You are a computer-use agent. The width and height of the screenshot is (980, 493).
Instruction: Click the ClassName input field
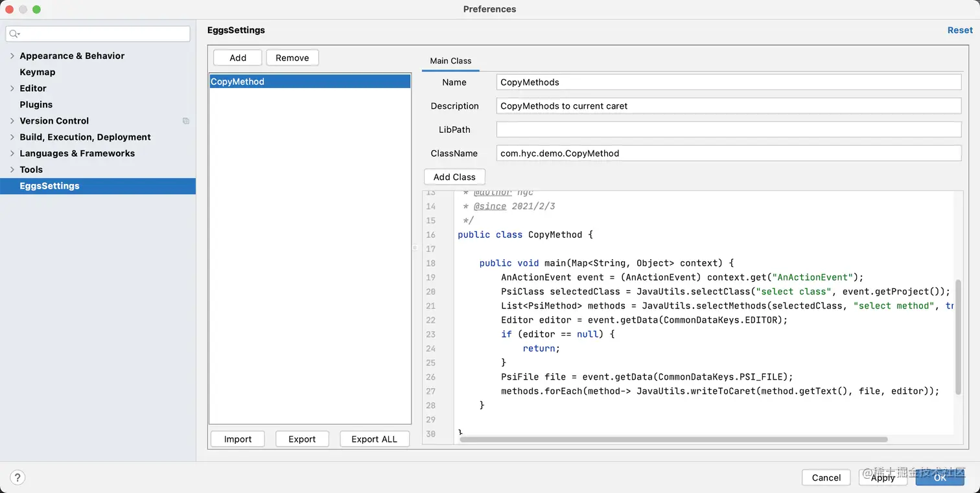point(729,154)
